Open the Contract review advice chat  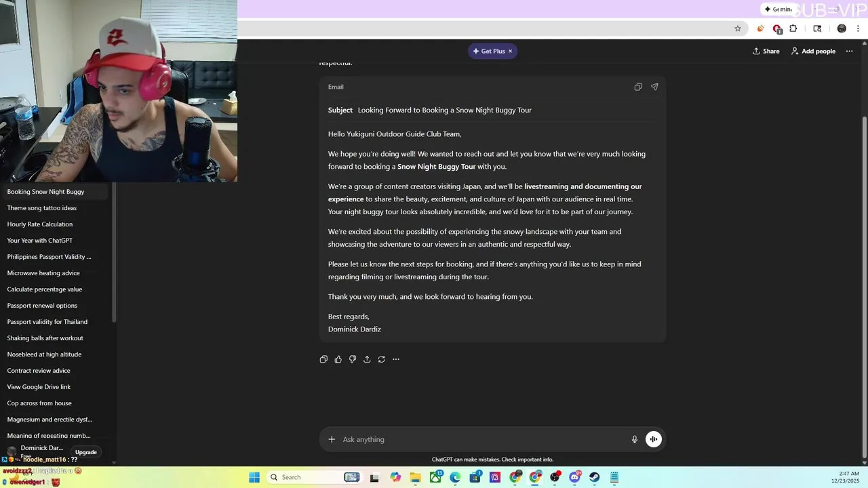click(x=54, y=371)
